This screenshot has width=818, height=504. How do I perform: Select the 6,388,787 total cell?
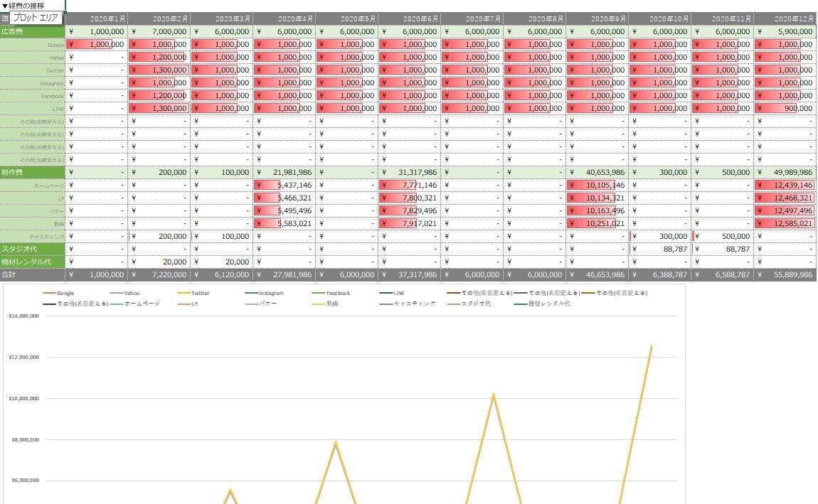click(x=660, y=274)
